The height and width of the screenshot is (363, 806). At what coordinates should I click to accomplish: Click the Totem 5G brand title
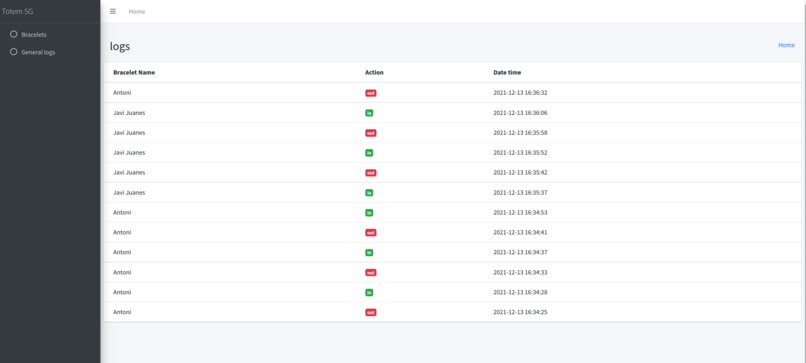click(x=17, y=11)
